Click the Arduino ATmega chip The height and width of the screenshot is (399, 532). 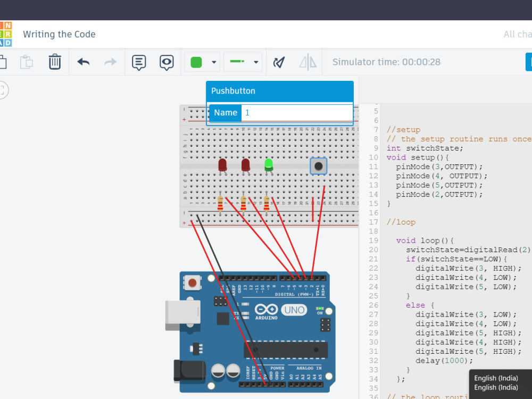click(286, 350)
